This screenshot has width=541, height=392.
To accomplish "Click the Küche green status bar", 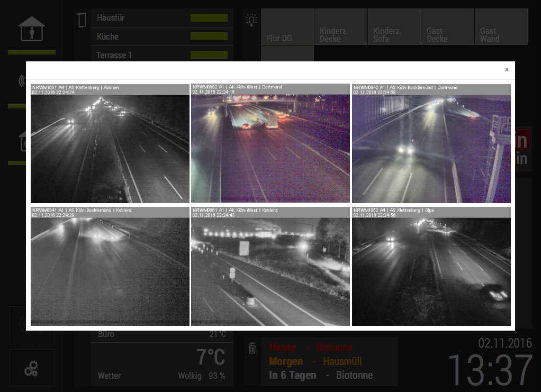I will coord(209,36).
